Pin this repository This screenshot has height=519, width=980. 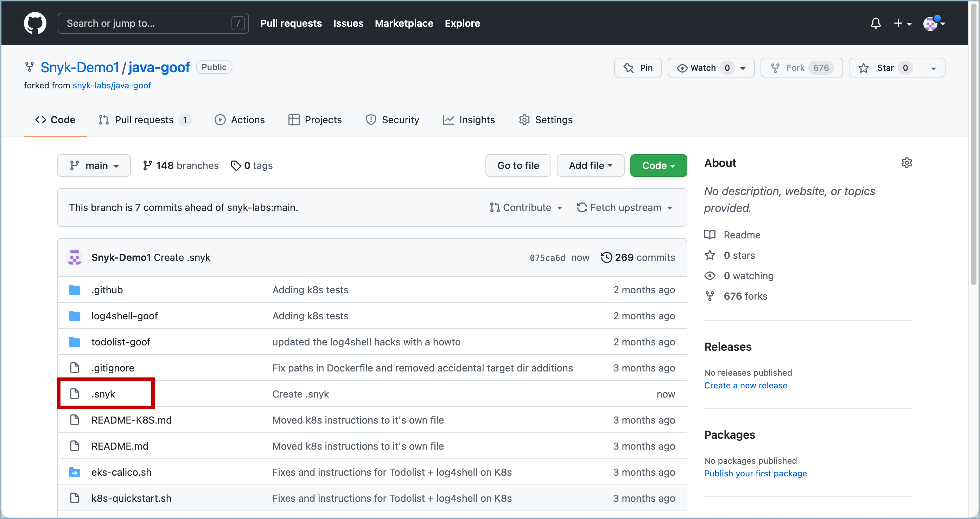pyautogui.click(x=638, y=67)
